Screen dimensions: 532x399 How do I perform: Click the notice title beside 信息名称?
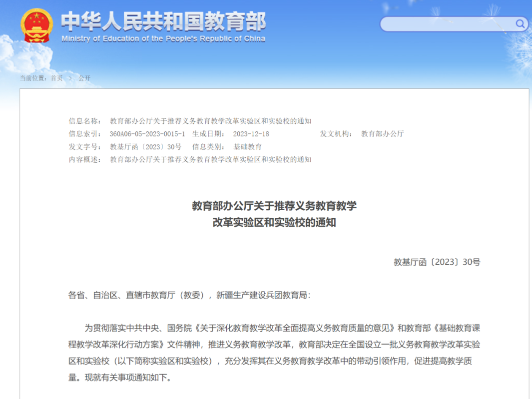[210, 121]
